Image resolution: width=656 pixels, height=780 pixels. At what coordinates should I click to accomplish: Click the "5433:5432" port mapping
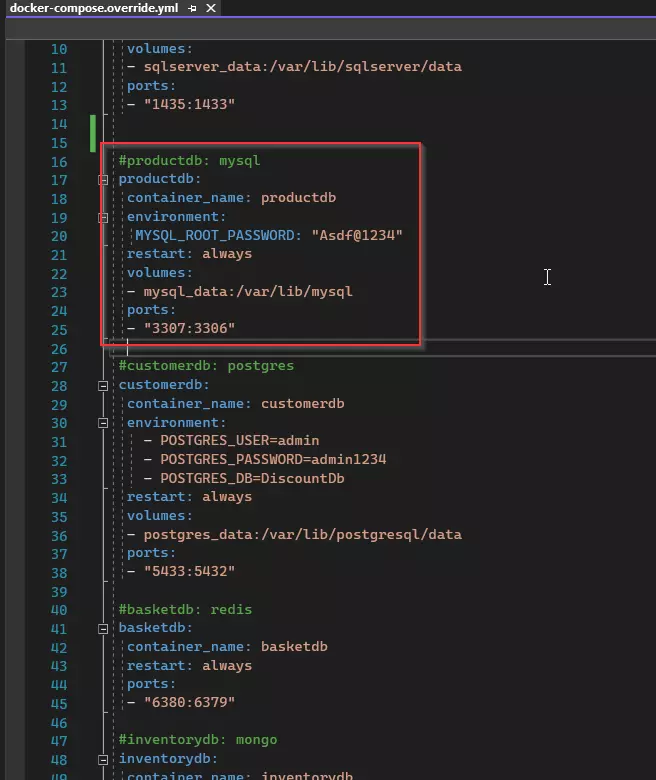click(189, 572)
